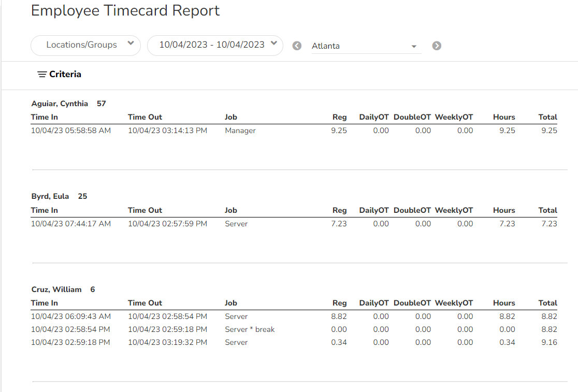Click the chevron on Locations/Groups
This screenshot has height=392, width=578.
click(x=131, y=44)
